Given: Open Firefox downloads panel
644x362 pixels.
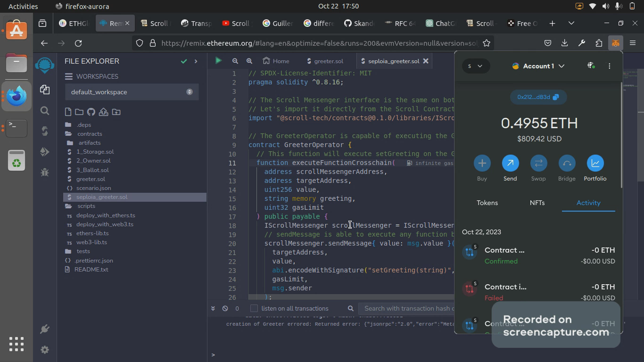Looking at the screenshot, I should pyautogui.click(x=564, y=43).
